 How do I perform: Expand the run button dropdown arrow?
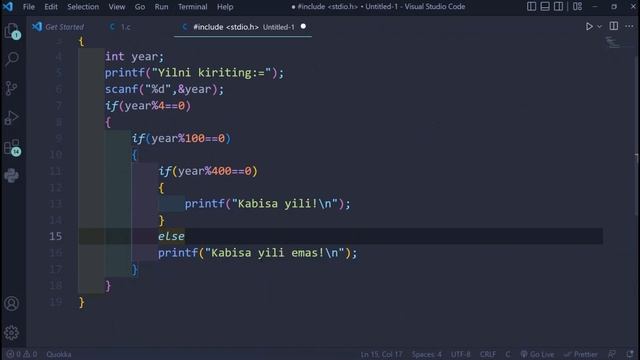click(599, 27)
